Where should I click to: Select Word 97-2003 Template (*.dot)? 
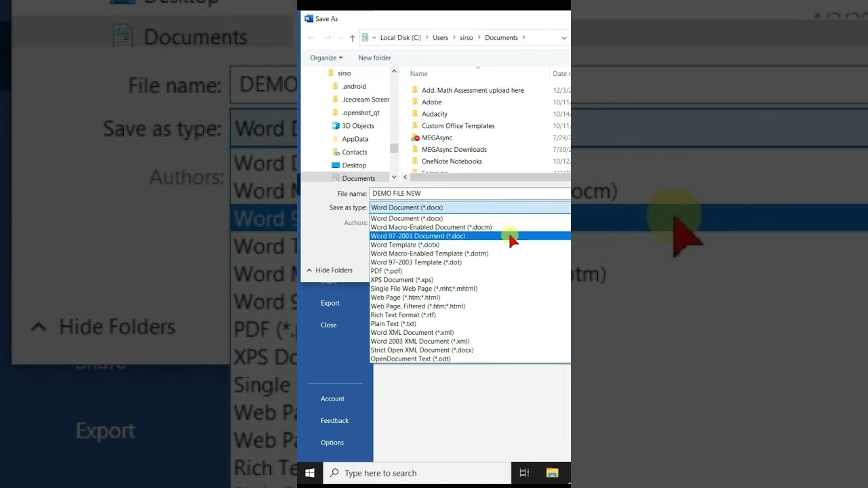[471, 262]
